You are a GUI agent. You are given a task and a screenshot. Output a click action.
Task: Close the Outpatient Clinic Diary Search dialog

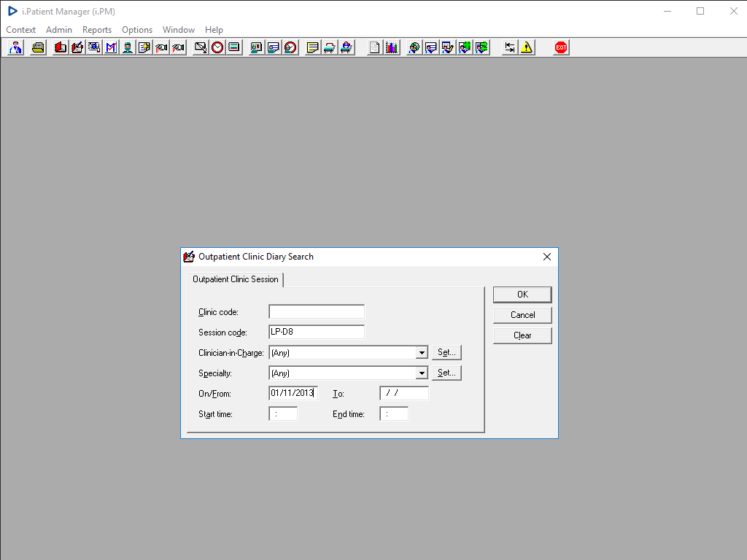(x=547, y=257)
